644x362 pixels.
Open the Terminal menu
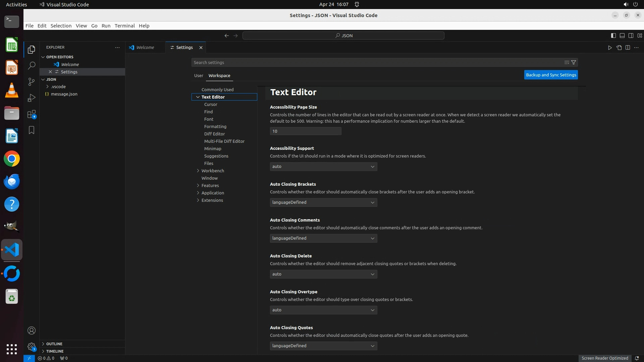[x=124, y=26]
